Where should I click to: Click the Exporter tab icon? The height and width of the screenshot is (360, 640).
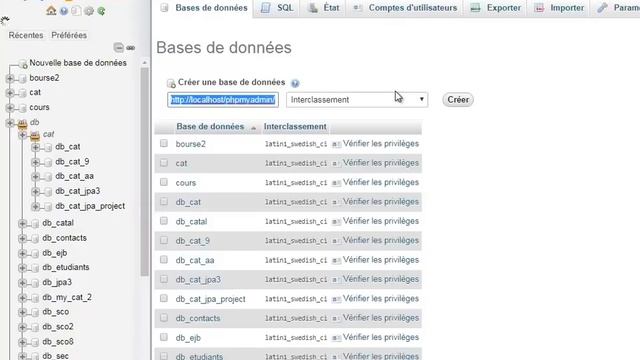point(475,7)
